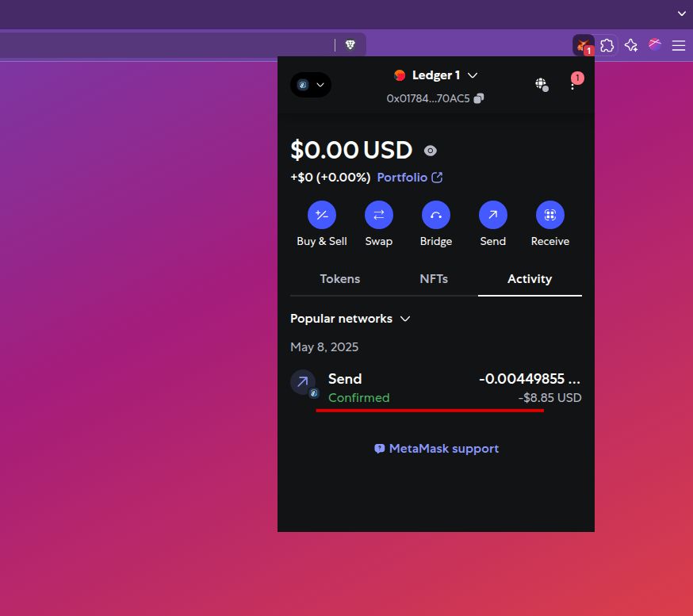Expand the Ledger 1 account chevron
The height and width of the screenshot is (616, 693).
473,75
